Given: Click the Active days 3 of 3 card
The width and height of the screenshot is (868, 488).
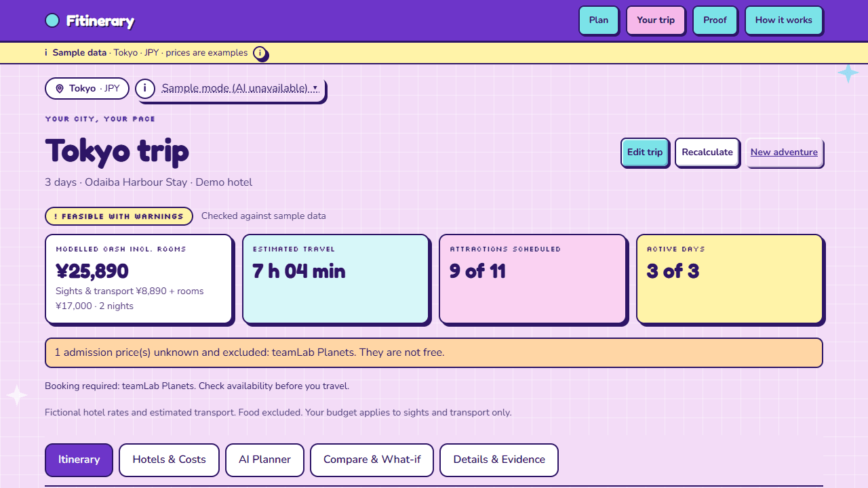Looking at the screenshot, I should click(730, 279).
